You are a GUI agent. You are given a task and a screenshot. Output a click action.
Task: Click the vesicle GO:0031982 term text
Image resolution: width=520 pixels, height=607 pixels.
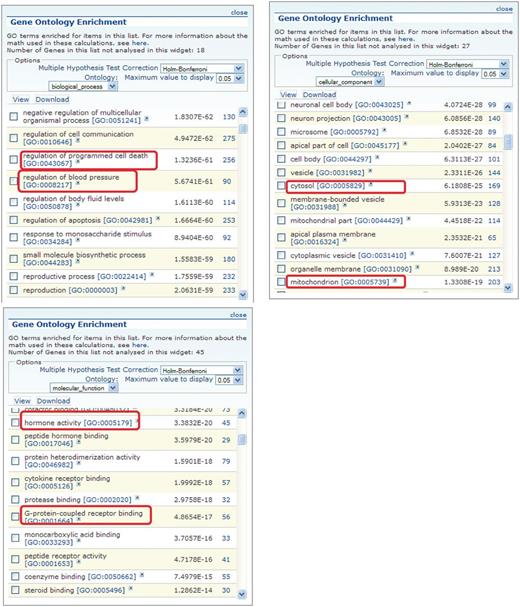[327, 172]
